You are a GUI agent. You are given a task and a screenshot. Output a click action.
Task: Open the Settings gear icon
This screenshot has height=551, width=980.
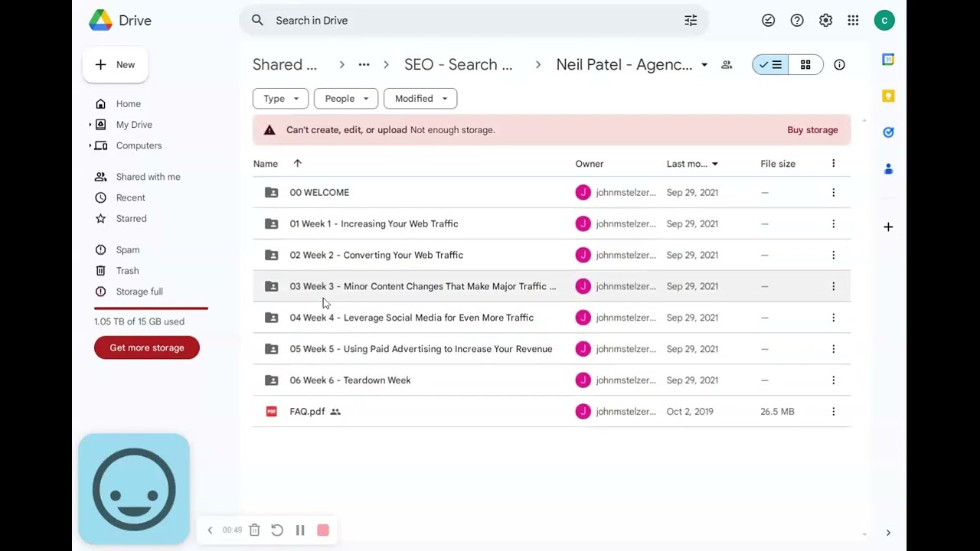[x=825, y=21]
